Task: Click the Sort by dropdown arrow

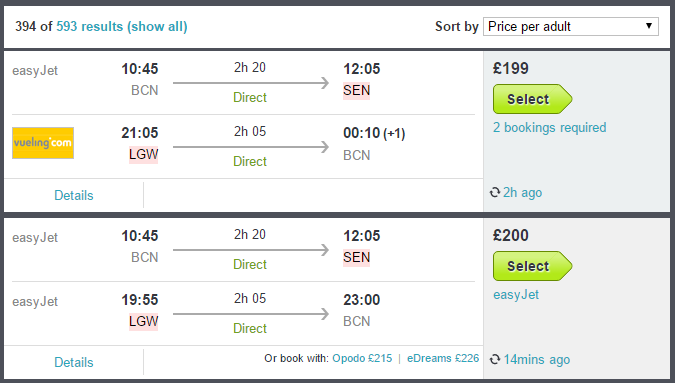Action: click(x=649, y=26)
